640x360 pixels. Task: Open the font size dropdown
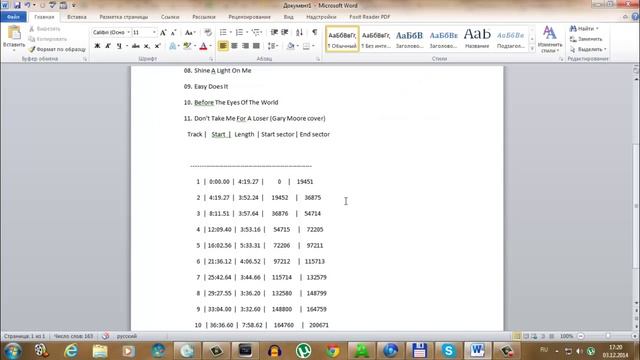(154, 32)
